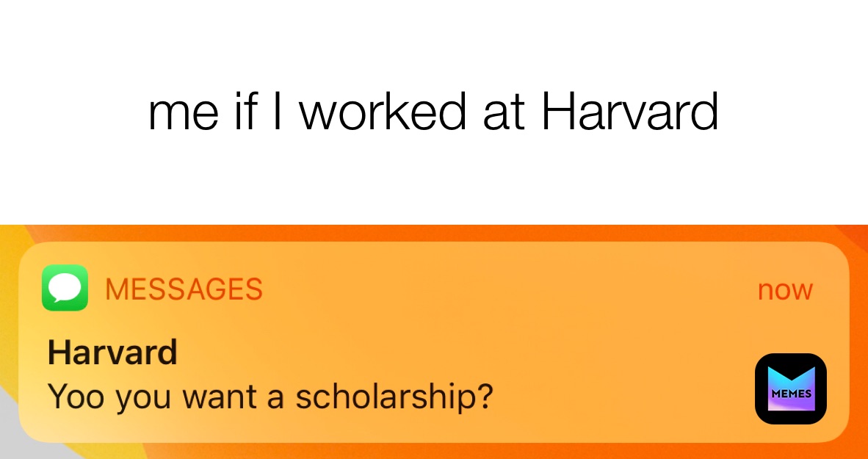This screenshot has height=459, width=868.
Task: Open the Harvard sender name
Action: click(x=112, y=353)
